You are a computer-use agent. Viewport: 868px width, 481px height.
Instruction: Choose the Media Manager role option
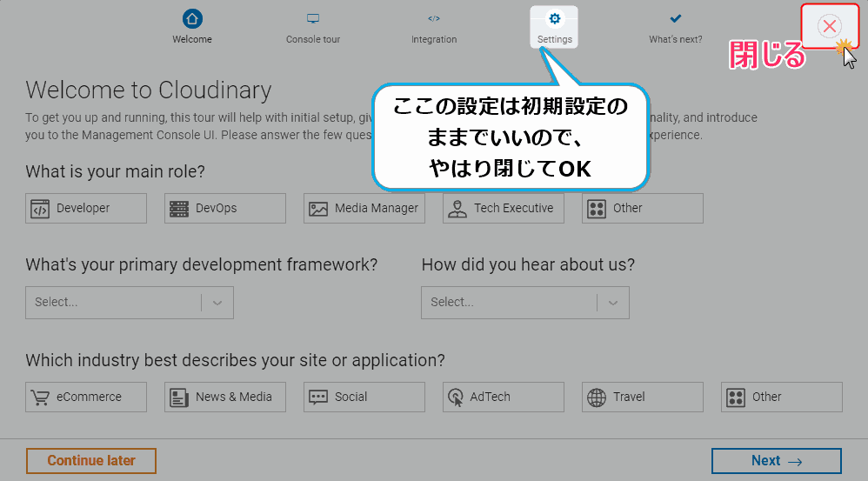(364, 208)
